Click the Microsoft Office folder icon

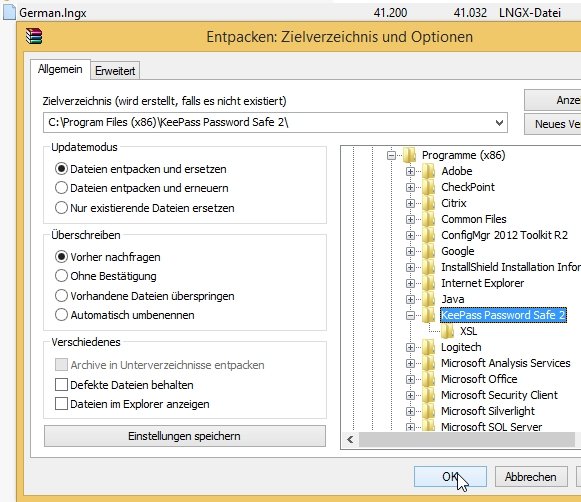[429, 379]
